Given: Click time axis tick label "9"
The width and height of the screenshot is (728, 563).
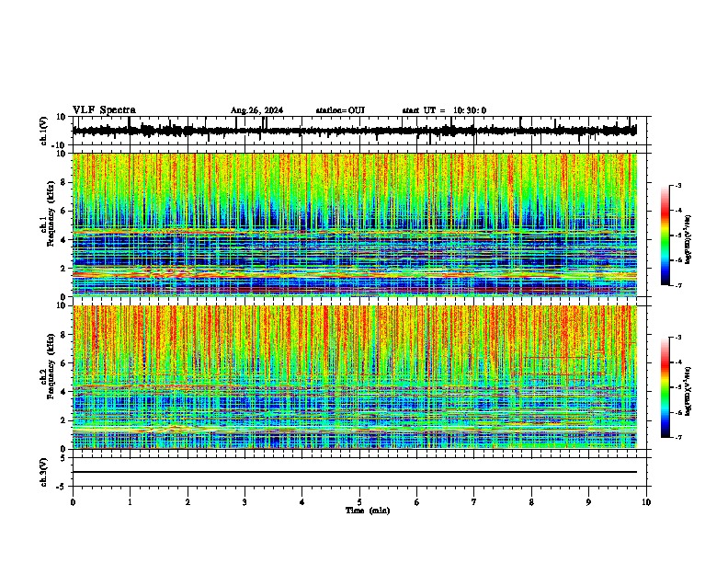Looking at the screenshot, I should (588, 502).
